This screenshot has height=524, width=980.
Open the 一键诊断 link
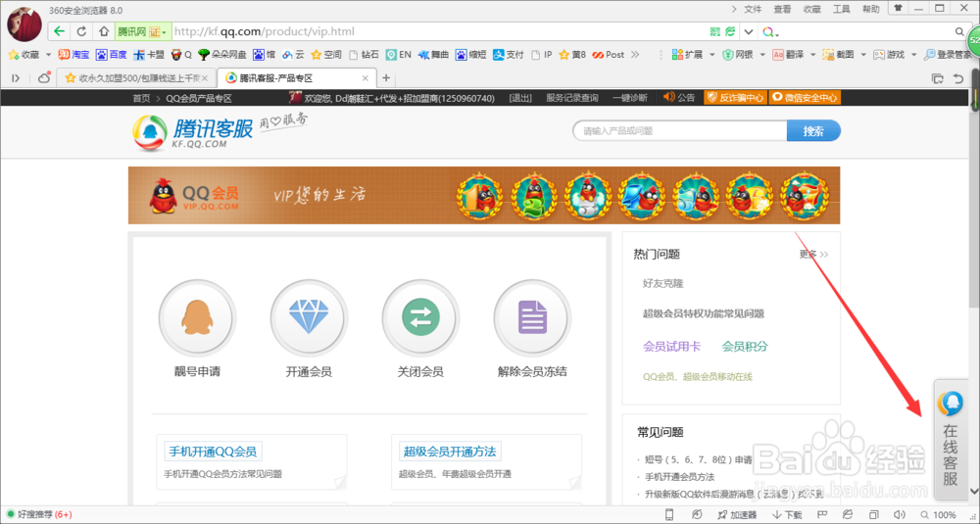tap(630, 98)
